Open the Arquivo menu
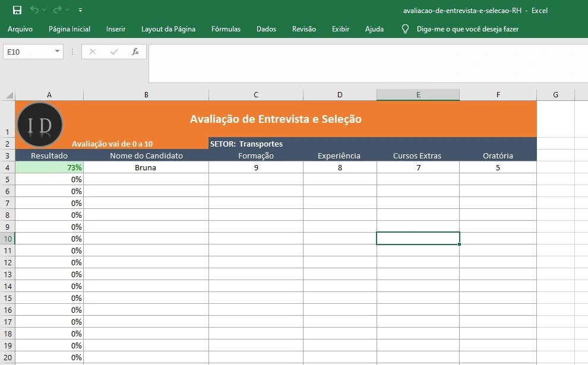Image resolution: width=588 pixels, height=365 pixels. point(21,28)
